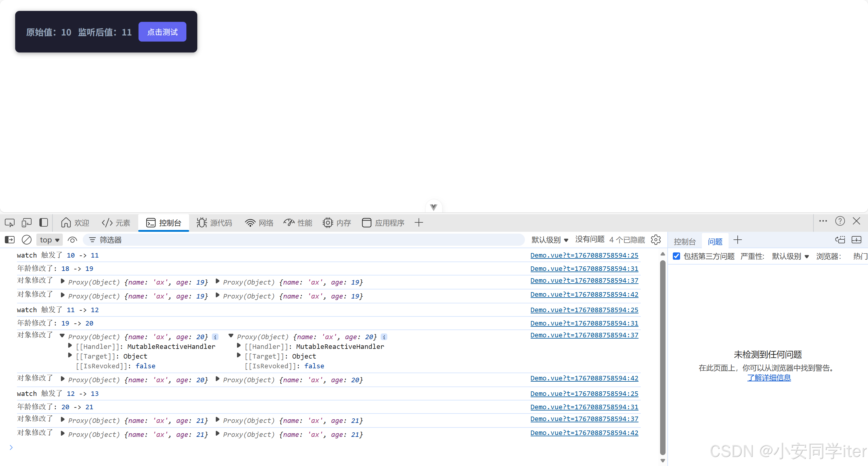The image size is (868, 466).
Task: Select text 'watch 触发了 12 -> 13'
Action: 58,393
